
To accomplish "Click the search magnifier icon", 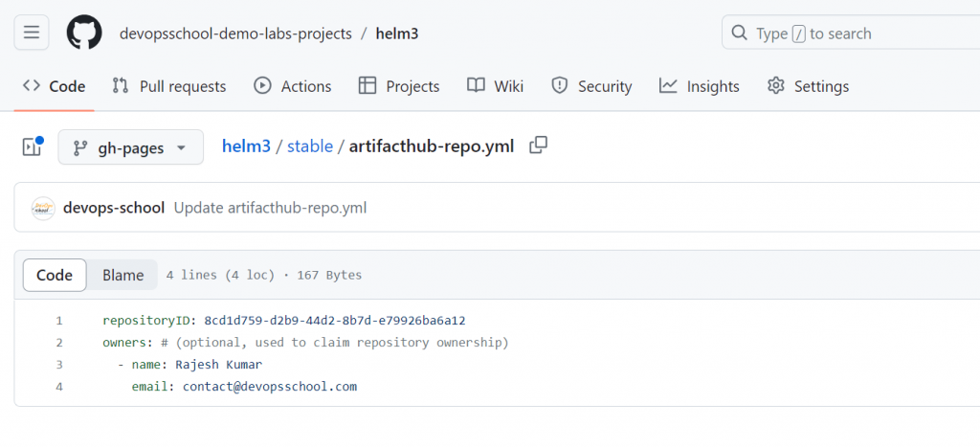I will pos(739,33).
